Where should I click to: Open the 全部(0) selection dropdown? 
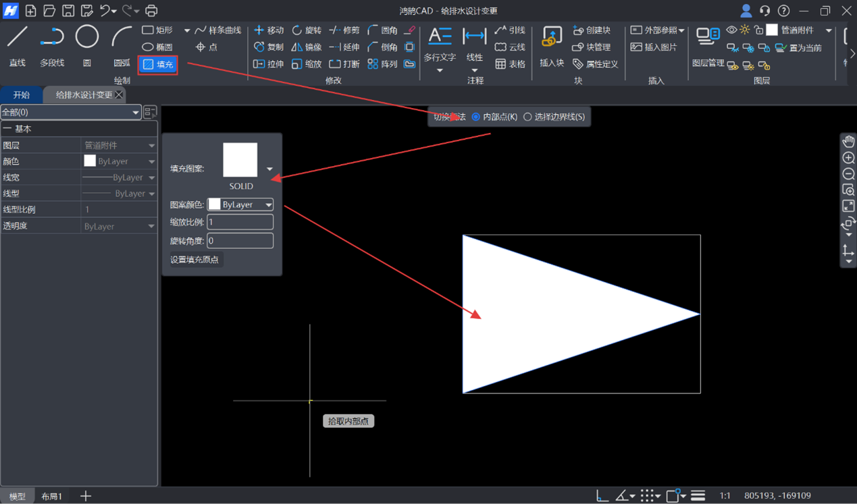(70, 112)
